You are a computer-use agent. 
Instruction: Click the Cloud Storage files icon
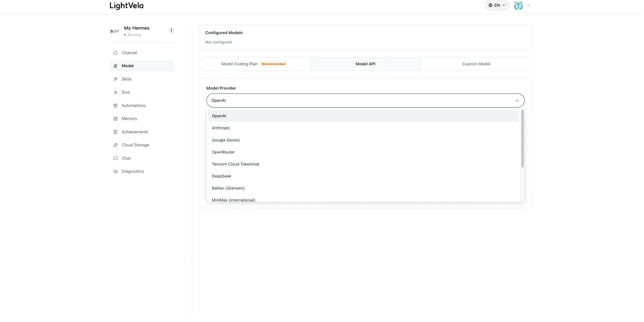(115, 145)
